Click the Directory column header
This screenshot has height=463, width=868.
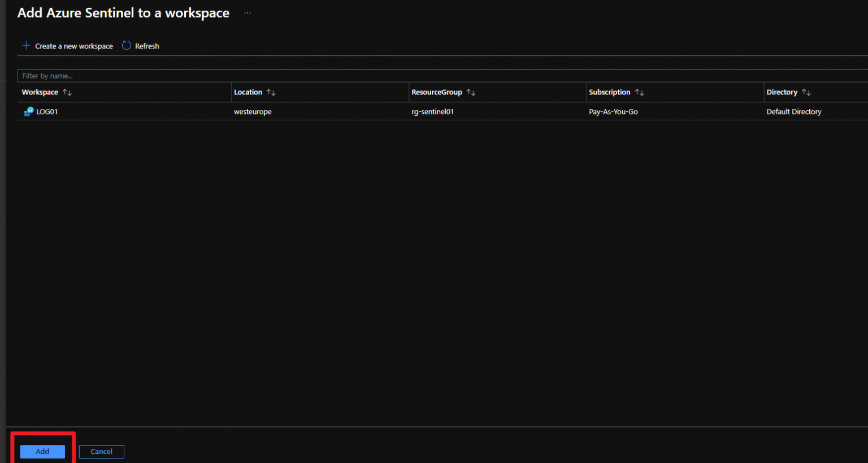tap(782, 92)
